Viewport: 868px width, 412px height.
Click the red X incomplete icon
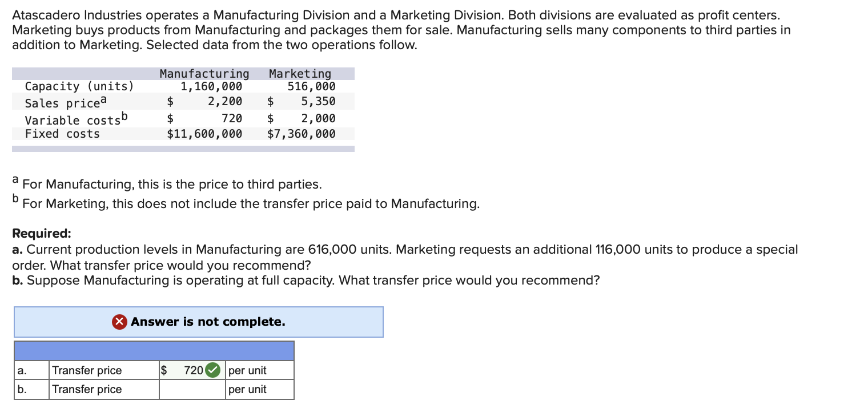click(x=119, y=322)
